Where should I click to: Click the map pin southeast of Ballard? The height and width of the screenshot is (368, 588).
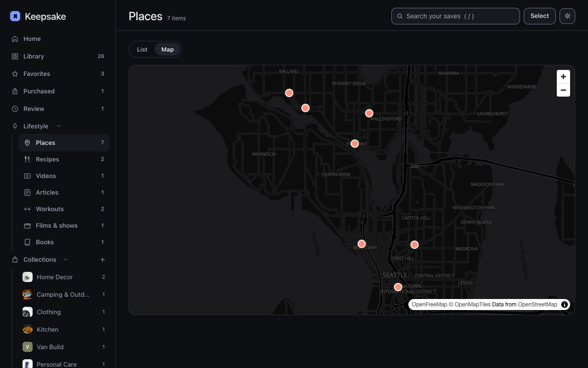[x=305, y=108]
